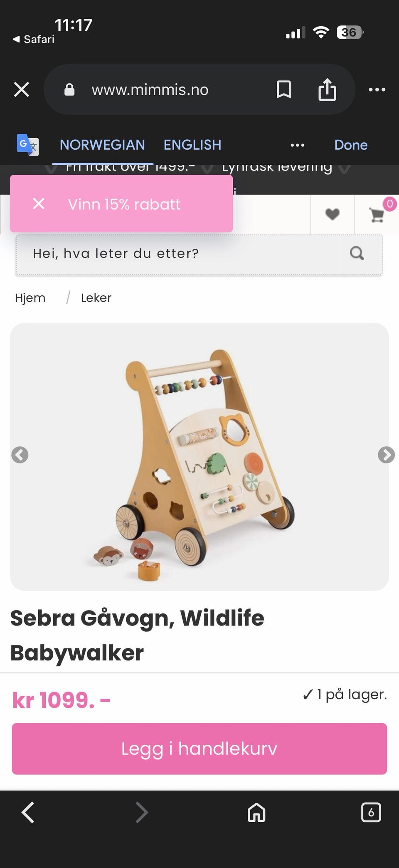Select the NORWEGIAN language tab

coord(102,145)
